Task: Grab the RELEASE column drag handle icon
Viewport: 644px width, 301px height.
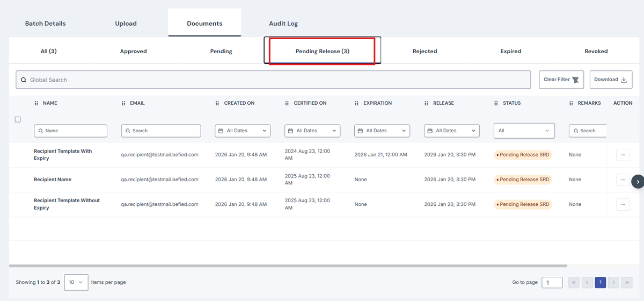Action: (427, 103)
